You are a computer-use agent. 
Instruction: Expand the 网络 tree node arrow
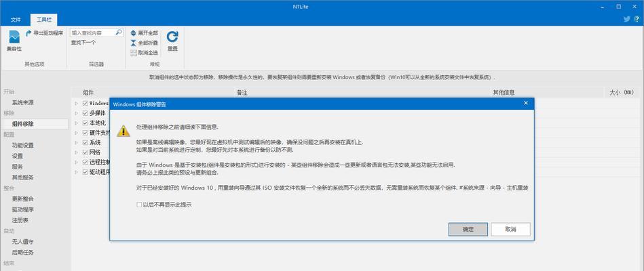pos(77,152)
